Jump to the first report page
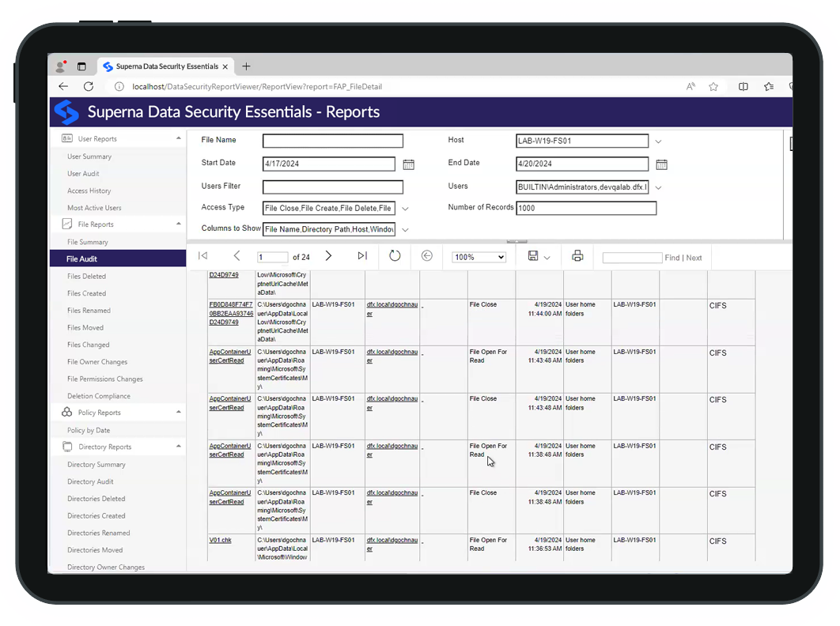 (x=202, y=256)
